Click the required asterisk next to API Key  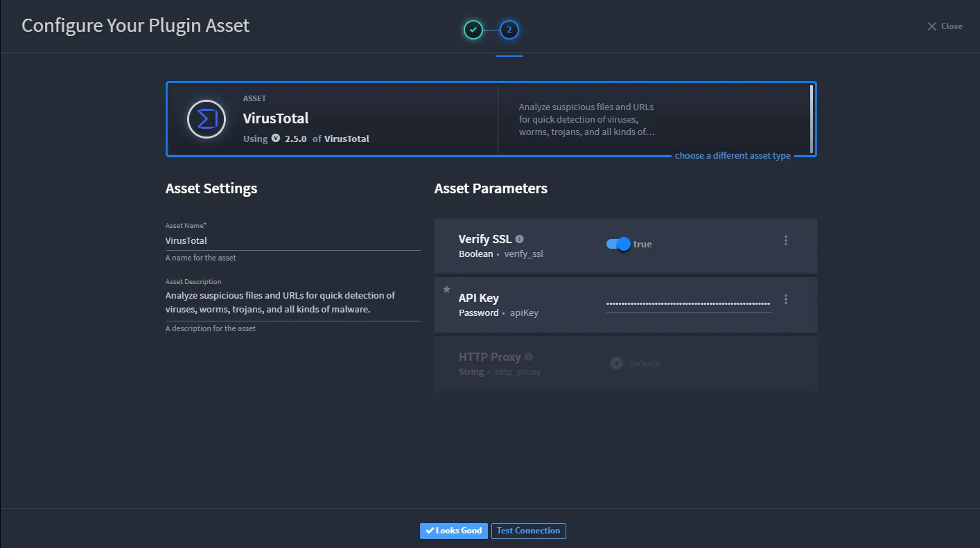coord(446,290)
